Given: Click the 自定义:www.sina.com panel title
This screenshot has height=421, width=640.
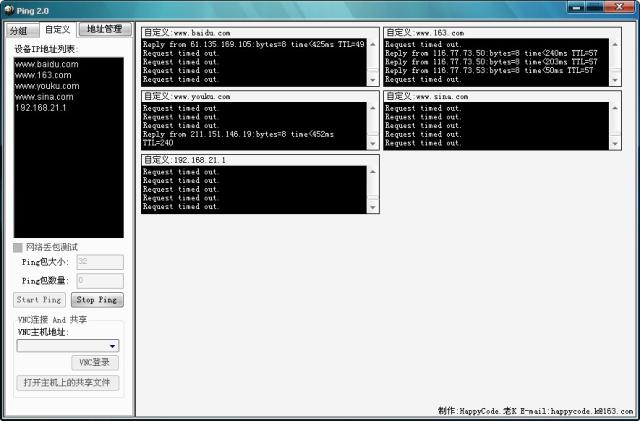Looking at the screenshot, I should [x=427, y=96].
